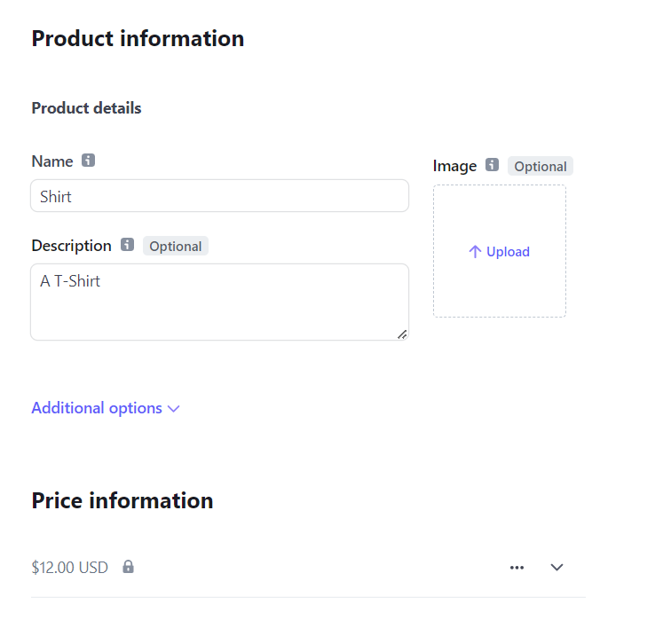Click the info icon beside Name
Screen dimensions: 663x644
pos(88,161)
